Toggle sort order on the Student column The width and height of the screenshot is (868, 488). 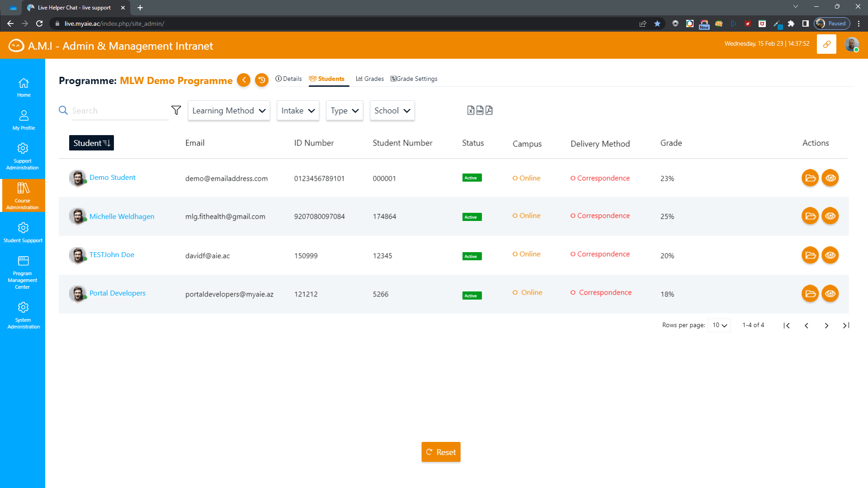91,143
